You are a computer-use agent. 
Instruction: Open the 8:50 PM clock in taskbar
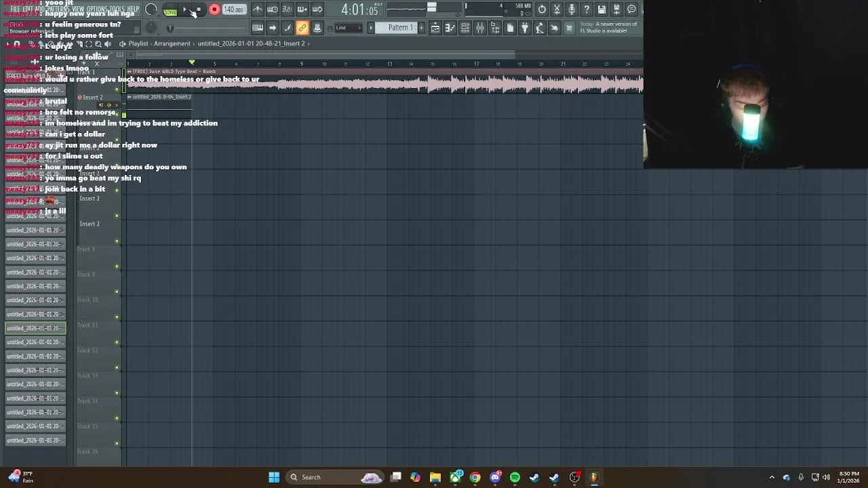point(849,477)
